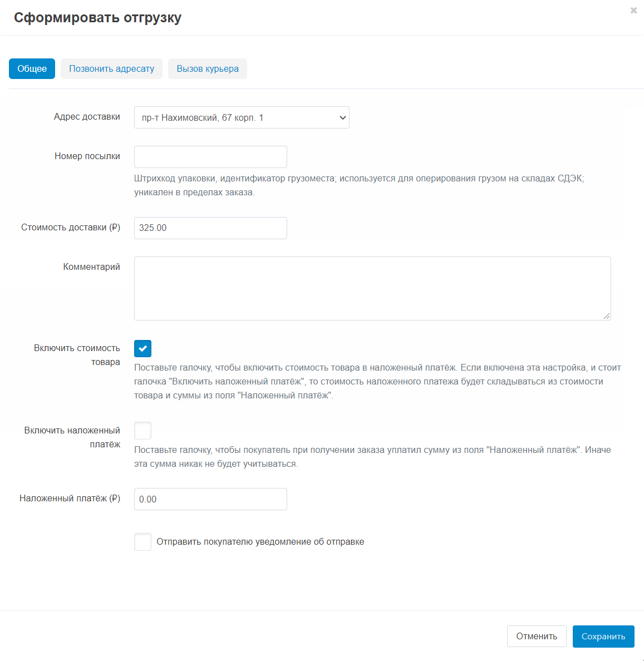Image resolution: width=644 pixels, height=661 pixels.
Task: Open the Позвонить адресату tab
Action: click(111, 69)
